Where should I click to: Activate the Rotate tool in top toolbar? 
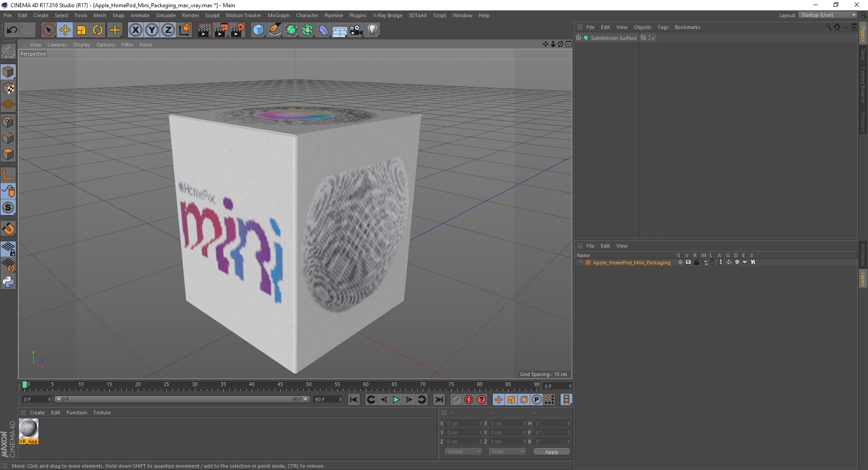click(98, 30)
